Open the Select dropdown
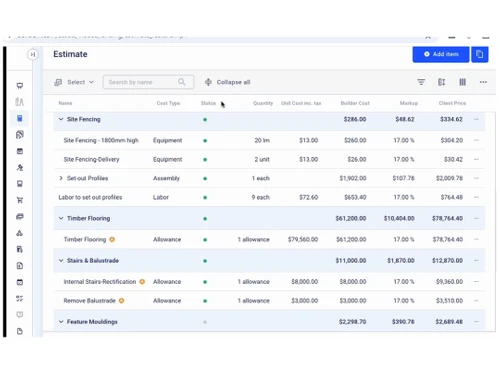Viewport: 500px width, 375px height. coord(74,82)
